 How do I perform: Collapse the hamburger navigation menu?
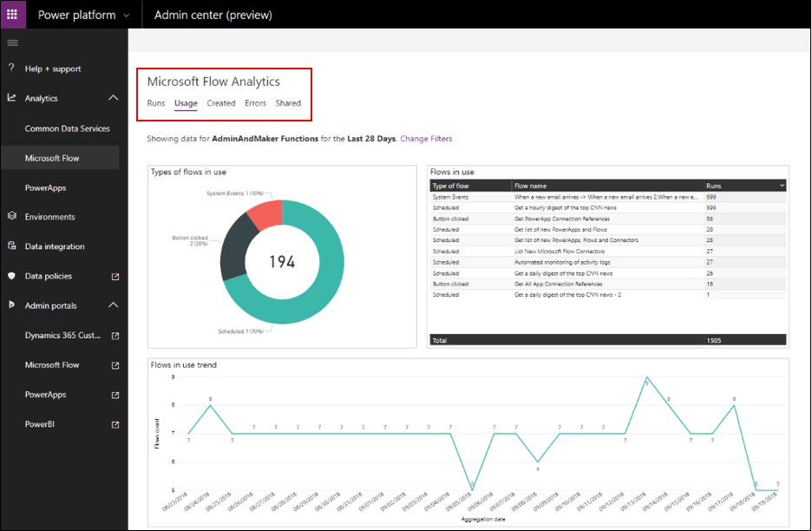pyautogui.click(x=12, y=43)
